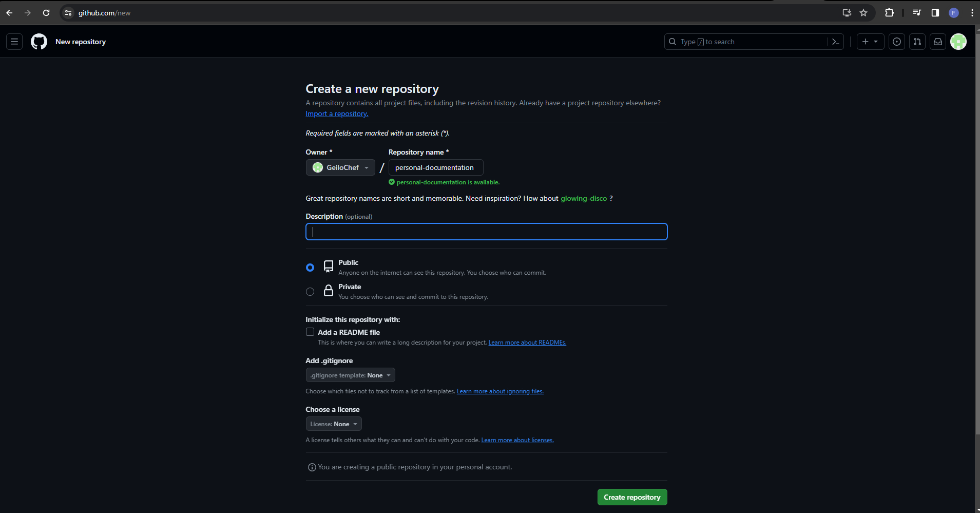Bookmark the page with the star icon

click(863, 12)
